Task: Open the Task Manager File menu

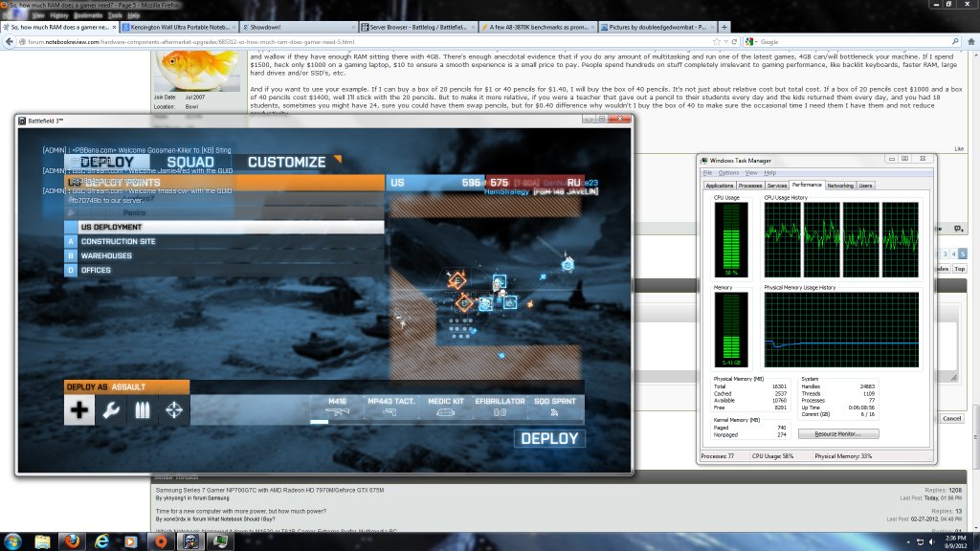Action: pos(707,173)
